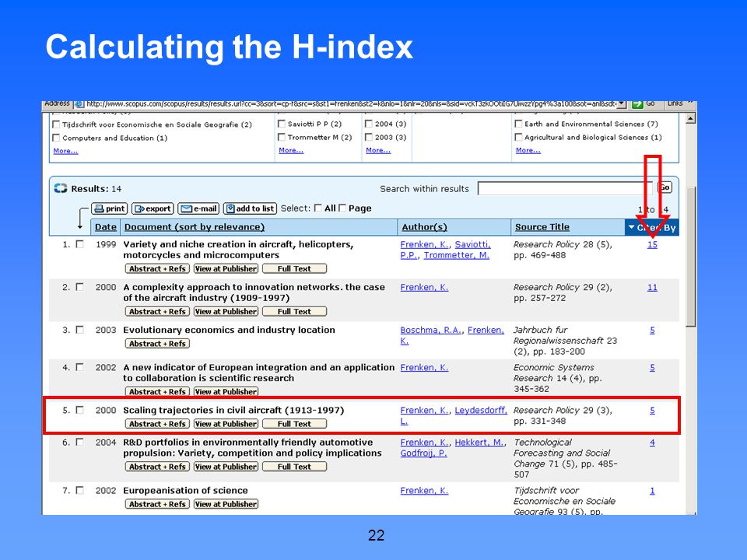Screen dimensions: 747x560
Task: Check the Select Page checkbox
Action: click(342, 208)
